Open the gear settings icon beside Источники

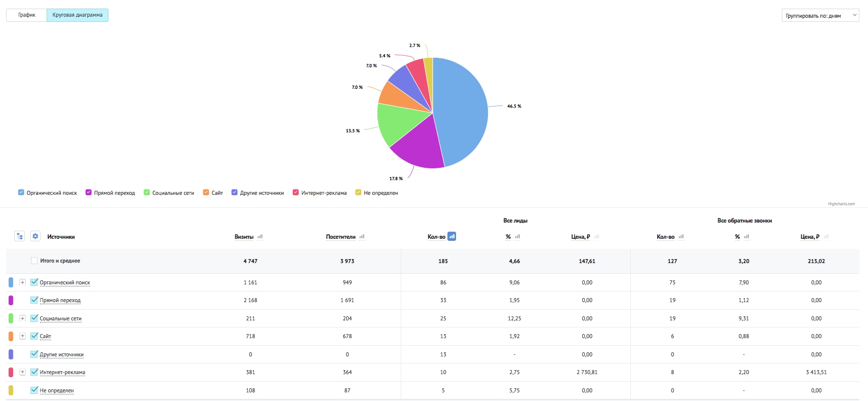pos(35,236)
